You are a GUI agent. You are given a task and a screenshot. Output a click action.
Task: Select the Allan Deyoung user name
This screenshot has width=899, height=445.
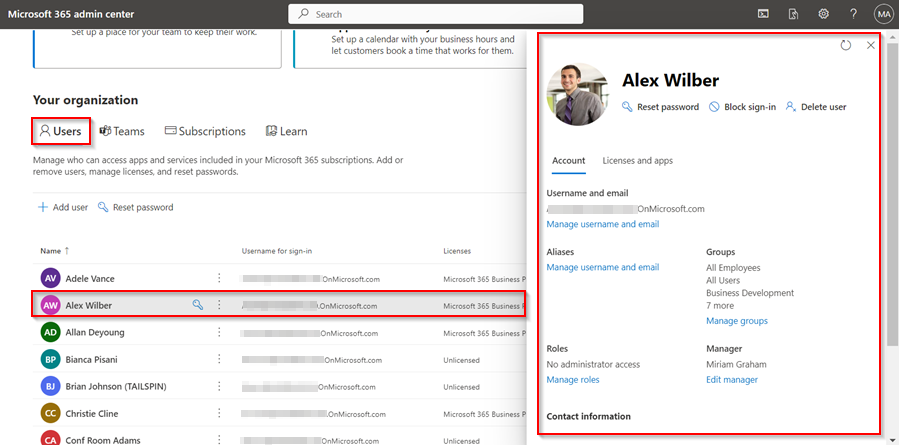click(95, 333)
